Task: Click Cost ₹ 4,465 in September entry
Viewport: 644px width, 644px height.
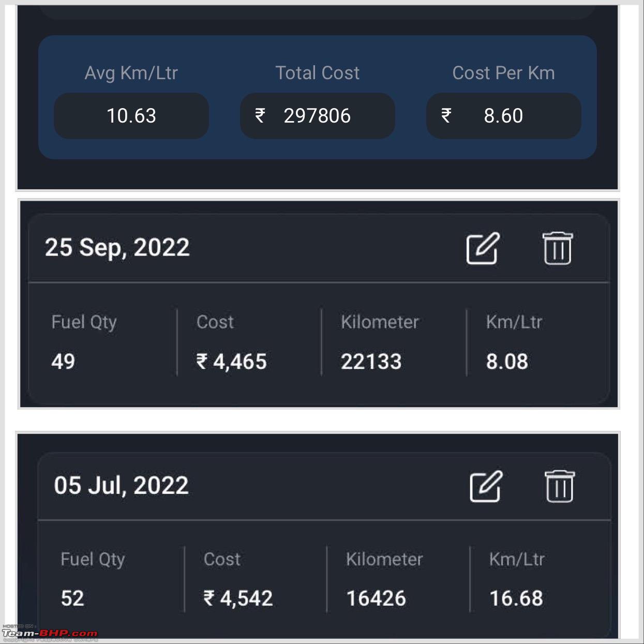Action: pyautogui.click(x=231, y=362)
